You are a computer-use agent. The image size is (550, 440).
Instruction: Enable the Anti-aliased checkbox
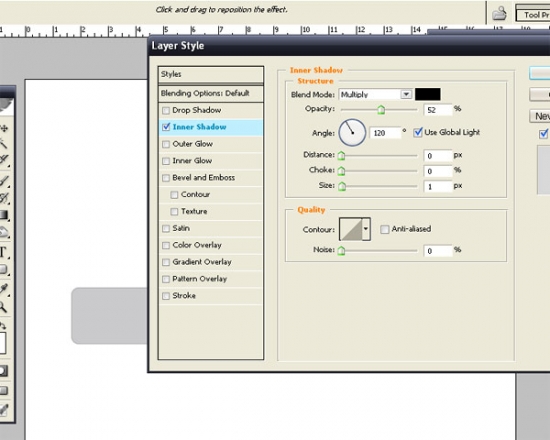385,229
